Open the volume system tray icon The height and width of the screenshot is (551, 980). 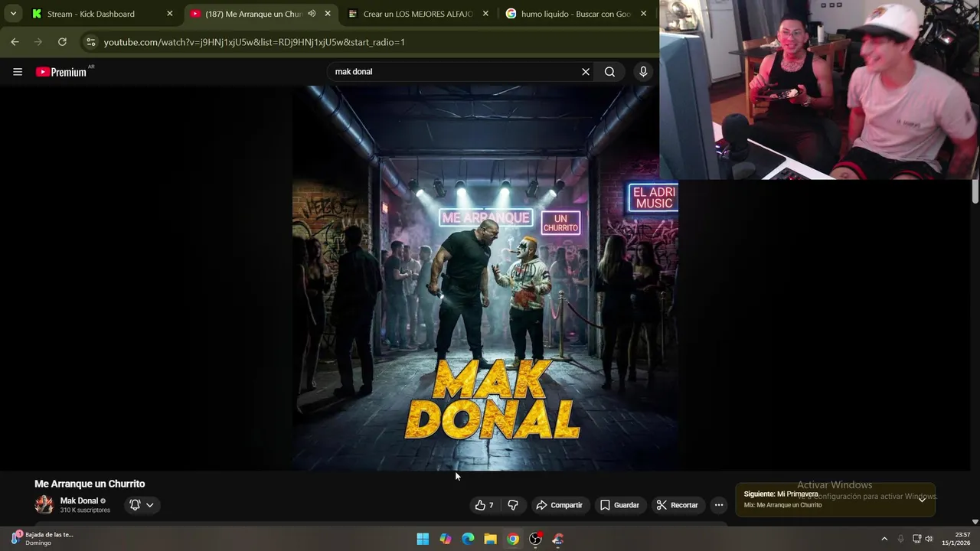929,539
